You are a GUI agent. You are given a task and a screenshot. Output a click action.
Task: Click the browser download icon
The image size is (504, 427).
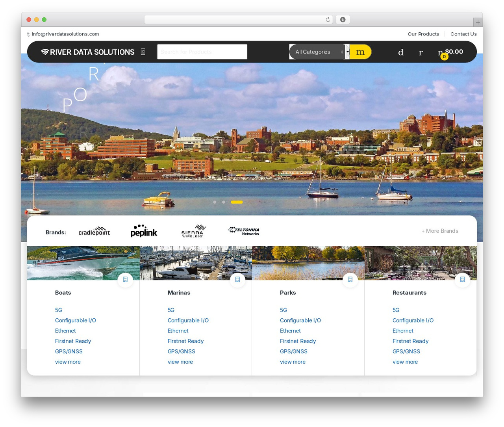tap(343, 20)
